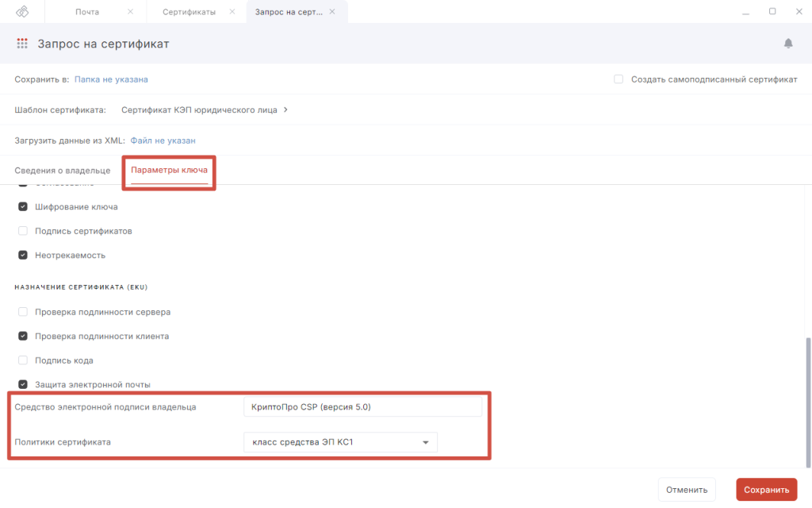The image size is (812, 508).
Task: Check Подпись сертификатов checkbox
Action: coord(23,231)
